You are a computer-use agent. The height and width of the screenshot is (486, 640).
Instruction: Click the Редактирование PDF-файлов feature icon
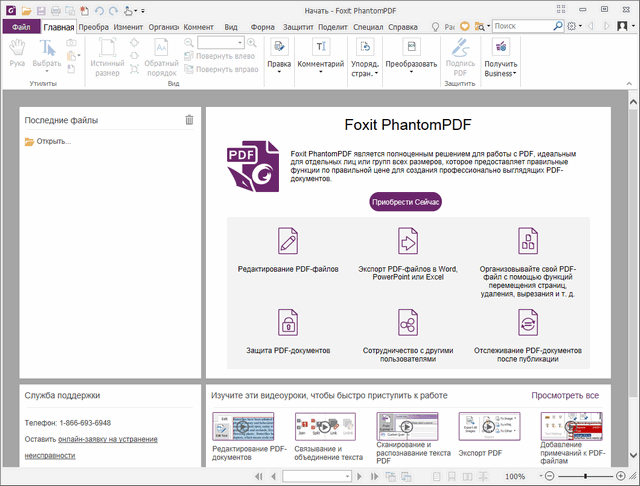tap(288, 241)
